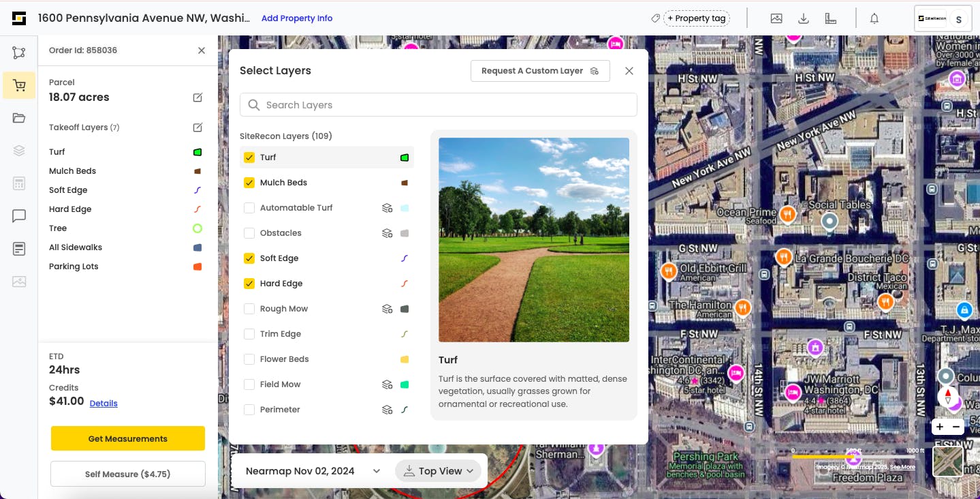Click the download icon in top bar
980x499 pixels.
(x=804, y=18)
